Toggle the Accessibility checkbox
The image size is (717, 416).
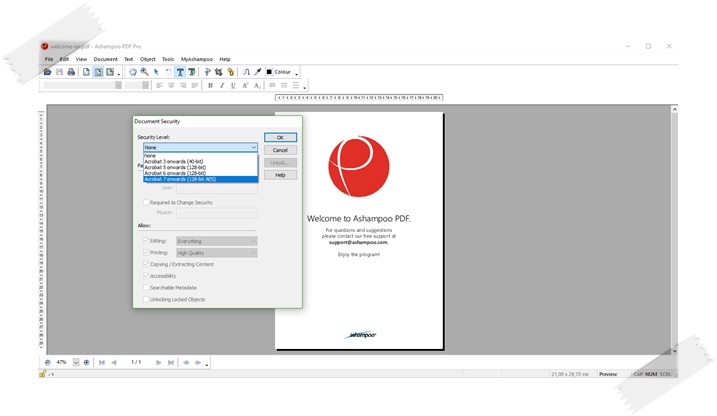click(146, 276)
